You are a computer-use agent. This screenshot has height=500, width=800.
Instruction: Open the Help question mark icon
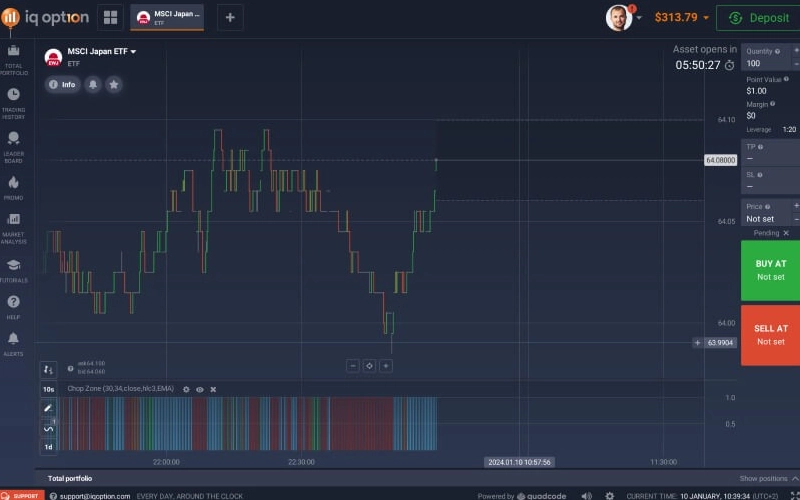pos(13,307)
